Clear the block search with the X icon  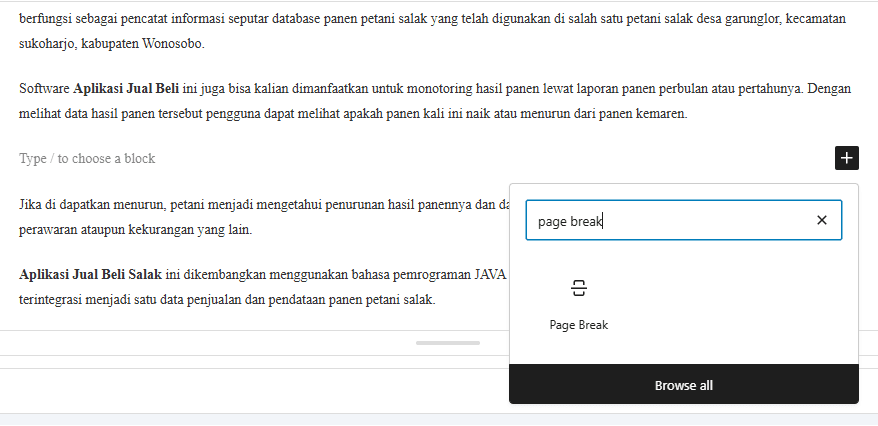click(821, 221)
